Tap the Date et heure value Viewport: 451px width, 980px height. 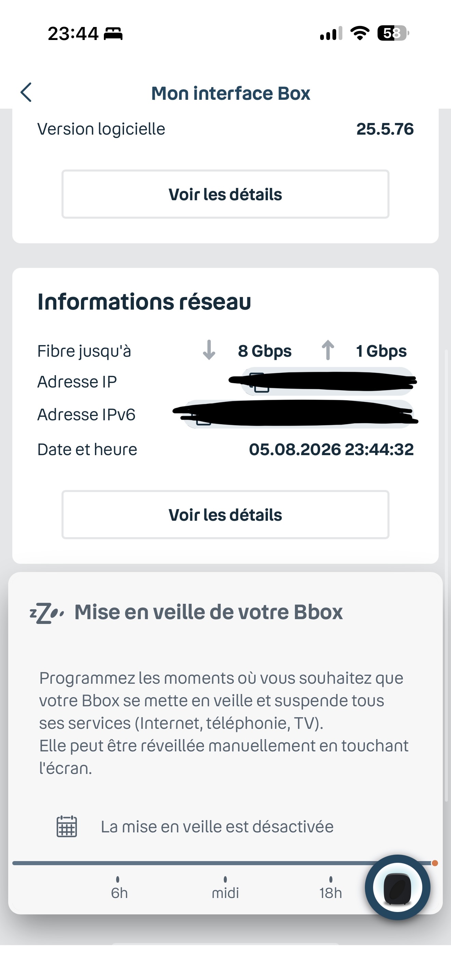point(331,449)
